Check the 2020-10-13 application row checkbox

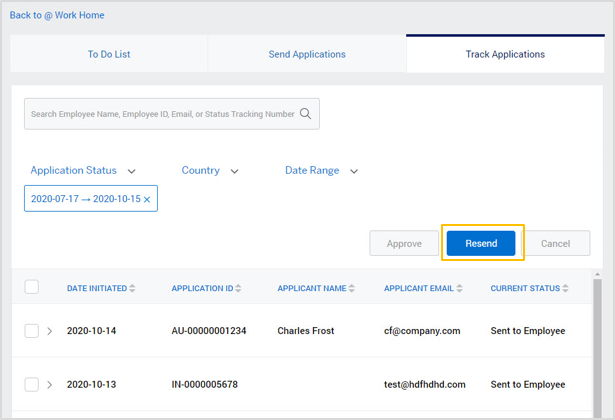point(32,385)
